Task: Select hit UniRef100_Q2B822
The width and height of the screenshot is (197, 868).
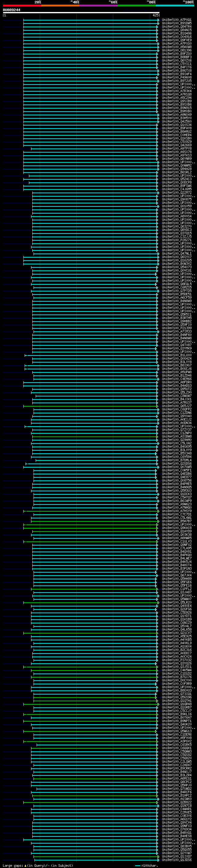Action: 176,802
